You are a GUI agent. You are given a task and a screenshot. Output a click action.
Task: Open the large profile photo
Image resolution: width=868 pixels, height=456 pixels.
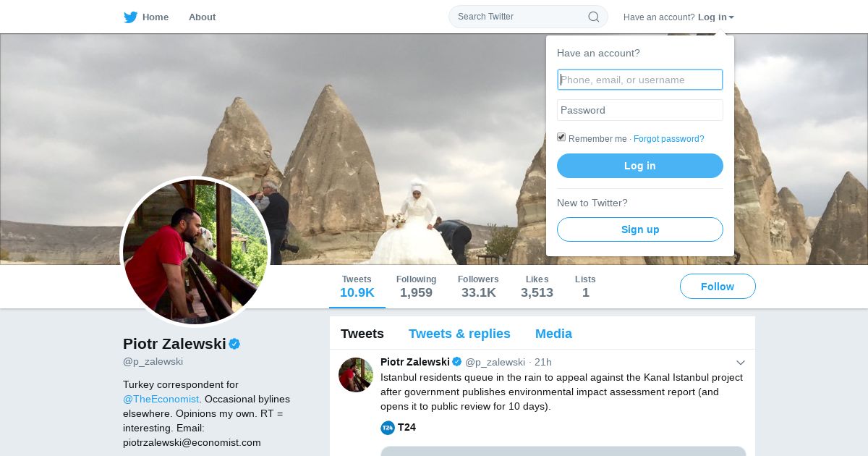195,252
